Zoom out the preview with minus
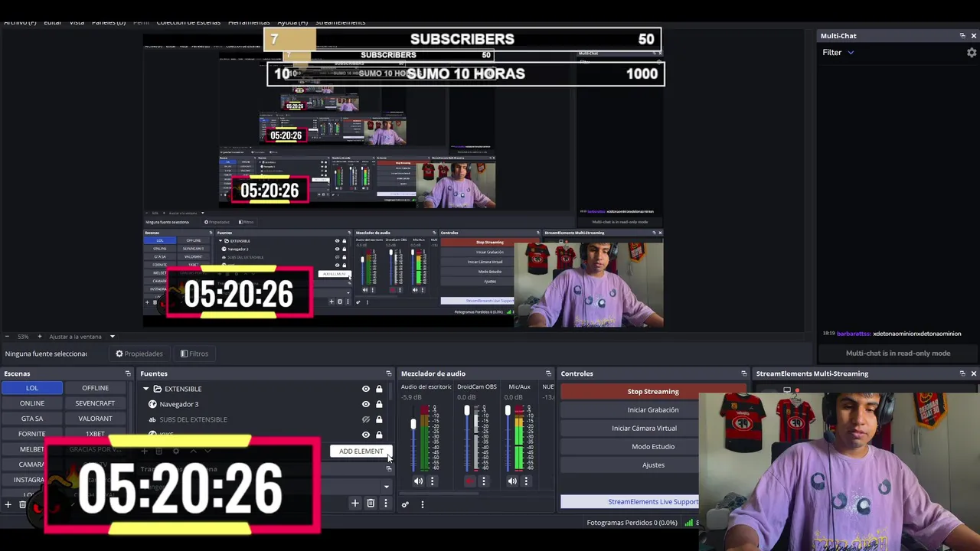The height and width of the screenshot is (551, 980). pos(8,337)
